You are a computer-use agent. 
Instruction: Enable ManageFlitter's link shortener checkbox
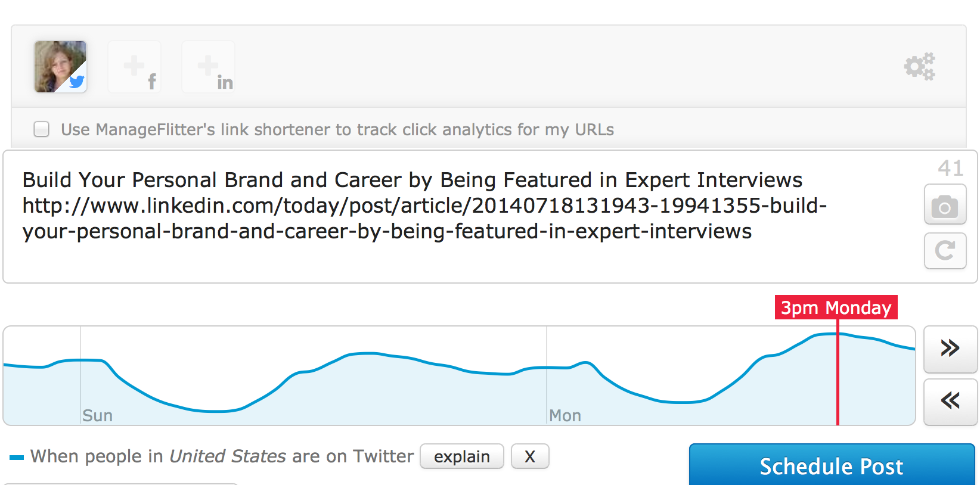42,129
